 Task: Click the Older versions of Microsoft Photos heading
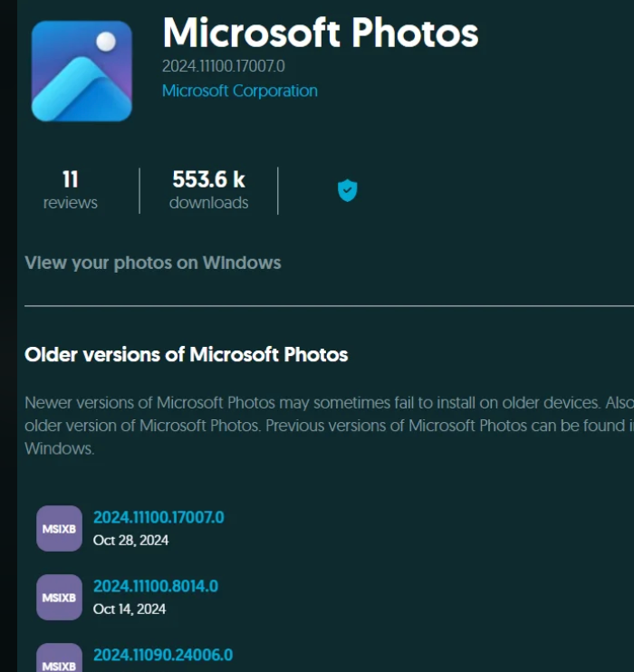(x=187, y=355)
